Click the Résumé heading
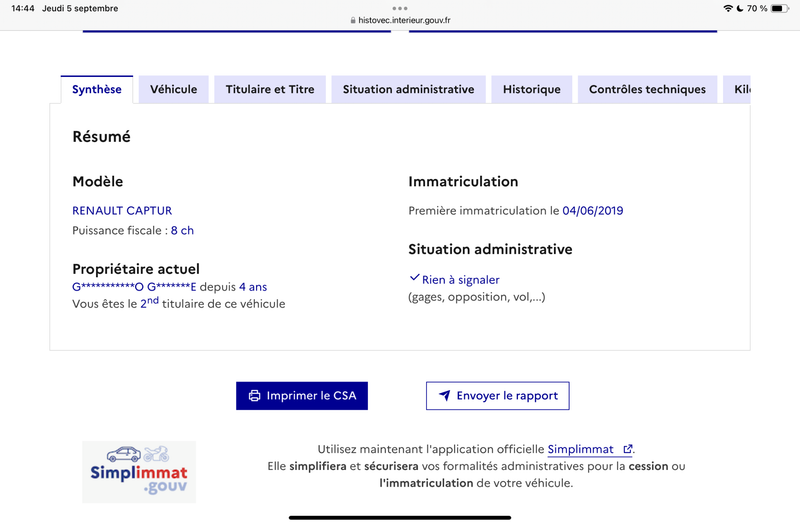 tap(102, 137)
